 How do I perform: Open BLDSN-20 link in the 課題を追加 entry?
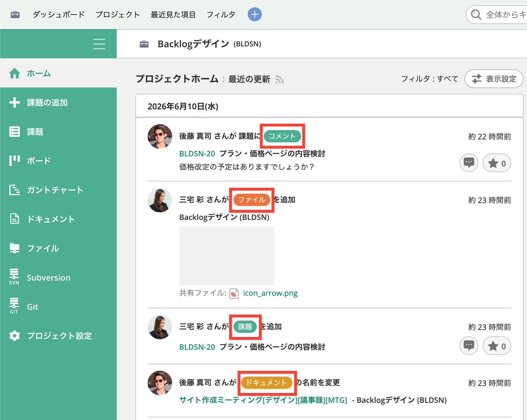[197, 347]
